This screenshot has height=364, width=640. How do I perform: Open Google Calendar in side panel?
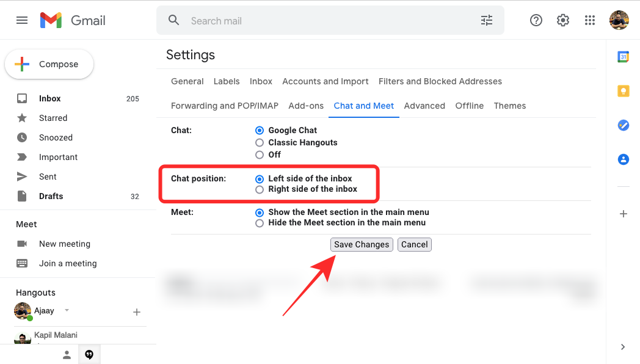[623, 57]
